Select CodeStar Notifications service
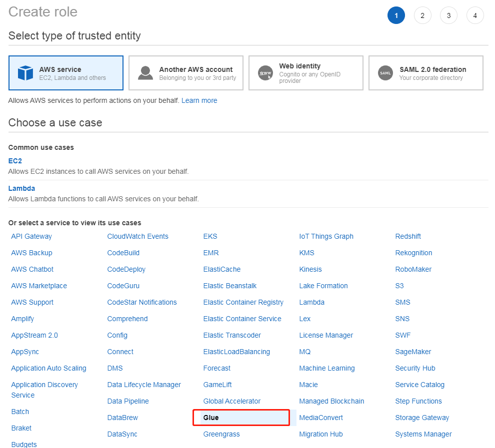This screenshot has width=495, height=448. coord(141,302)
